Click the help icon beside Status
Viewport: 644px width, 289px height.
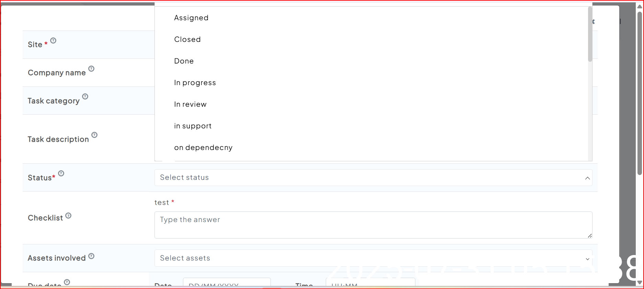61,173
